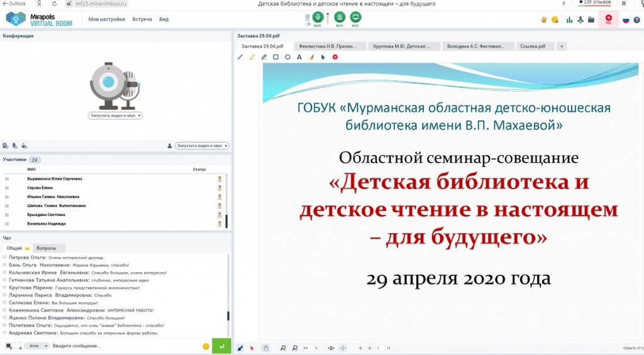644x355 pixels.
Task: Select the red pointer mode icon
Action: point(252,348)
